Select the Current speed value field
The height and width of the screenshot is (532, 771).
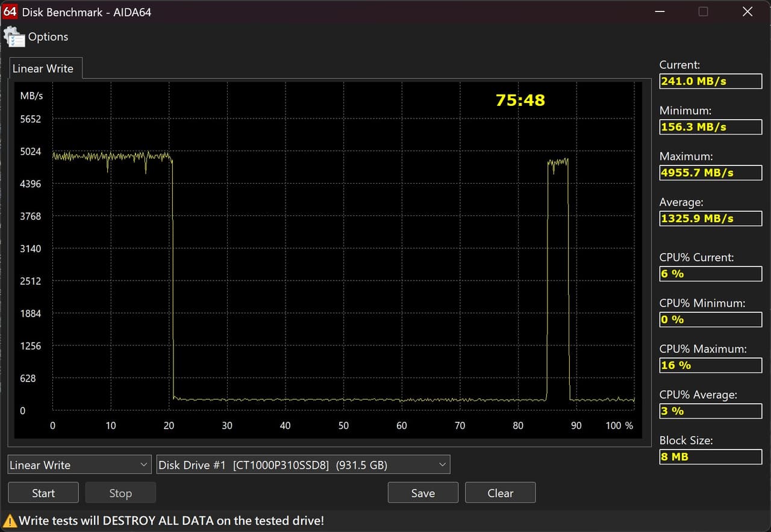[710, 81]
